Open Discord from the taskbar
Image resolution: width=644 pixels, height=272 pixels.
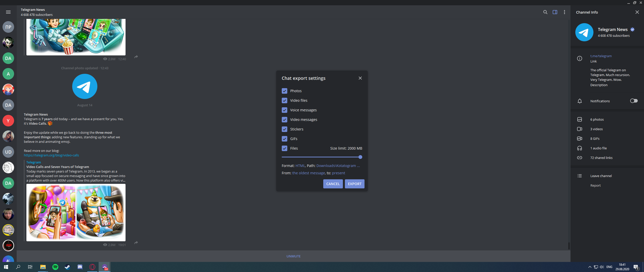coord(80,267)
